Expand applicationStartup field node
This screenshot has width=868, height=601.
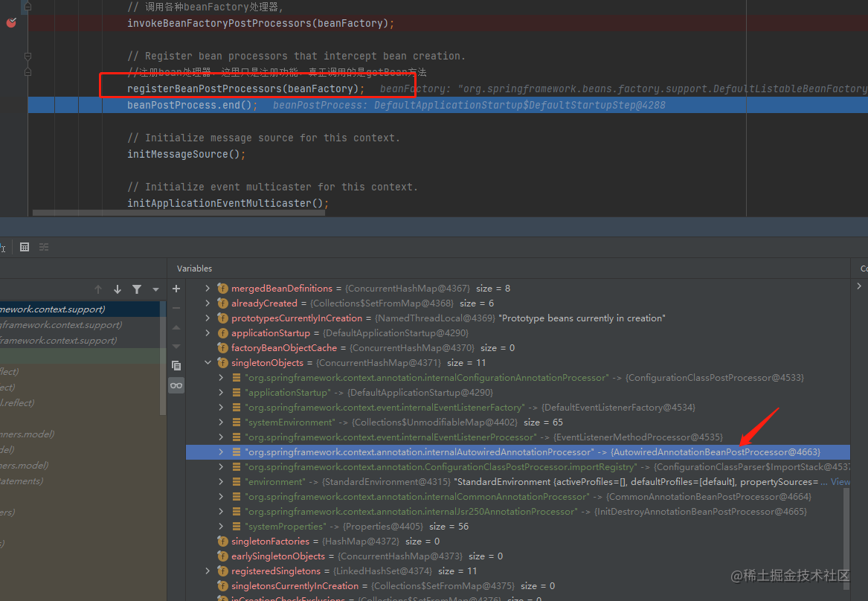pos(208,333)
